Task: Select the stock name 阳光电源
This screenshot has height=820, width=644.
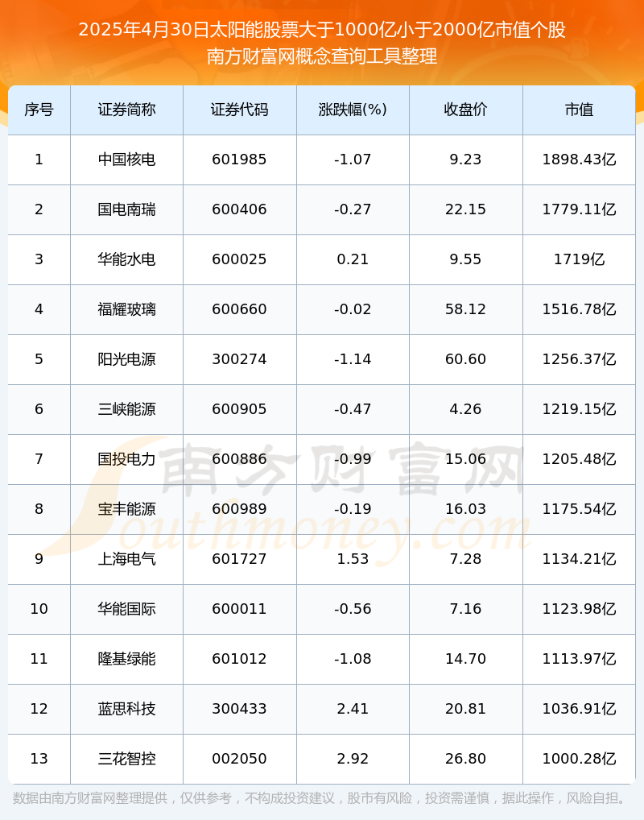Action: pyautogui.click(x=127, y=359)
